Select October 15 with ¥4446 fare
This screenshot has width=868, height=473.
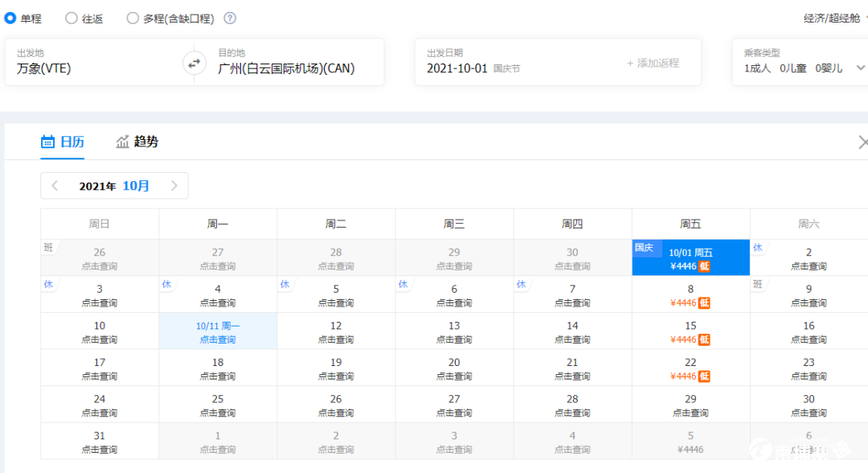[x=691, y=331]
